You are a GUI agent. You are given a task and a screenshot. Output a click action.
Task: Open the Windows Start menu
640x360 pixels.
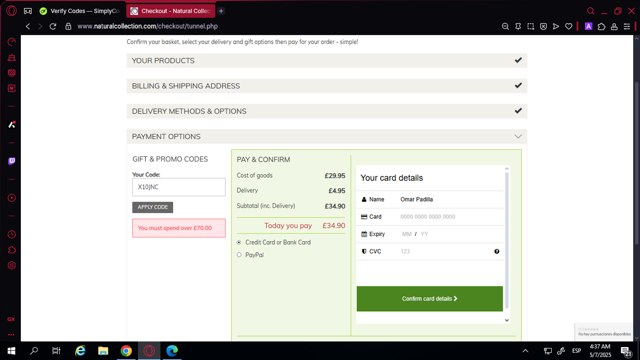tap(11, 351)
